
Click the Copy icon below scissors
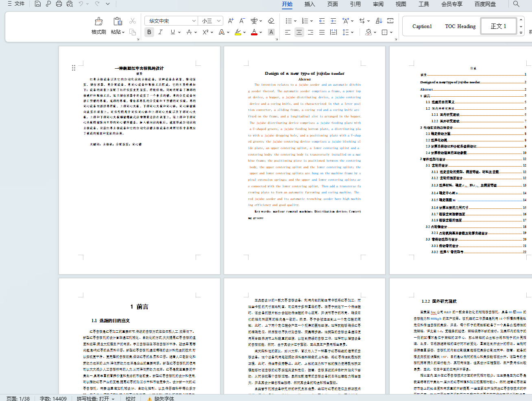[133, 32]
